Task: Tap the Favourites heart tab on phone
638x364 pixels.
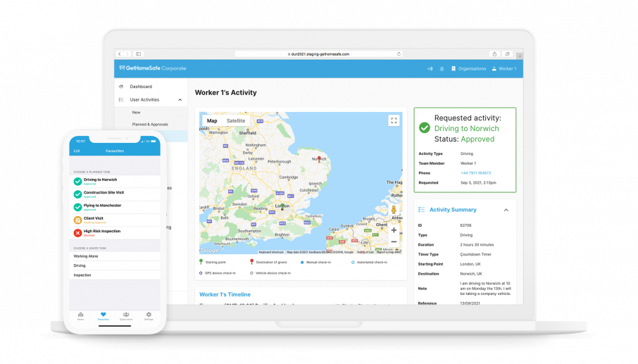Action: [x=103, y=315]
